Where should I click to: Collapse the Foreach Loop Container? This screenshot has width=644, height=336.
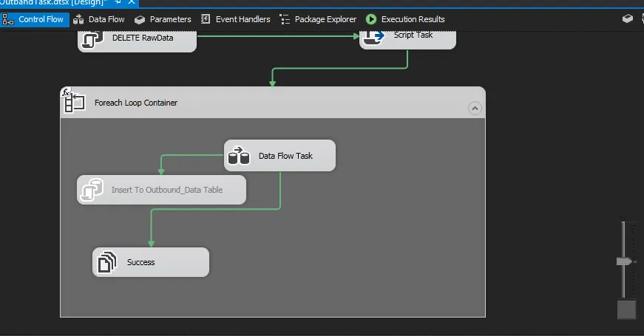475,109
